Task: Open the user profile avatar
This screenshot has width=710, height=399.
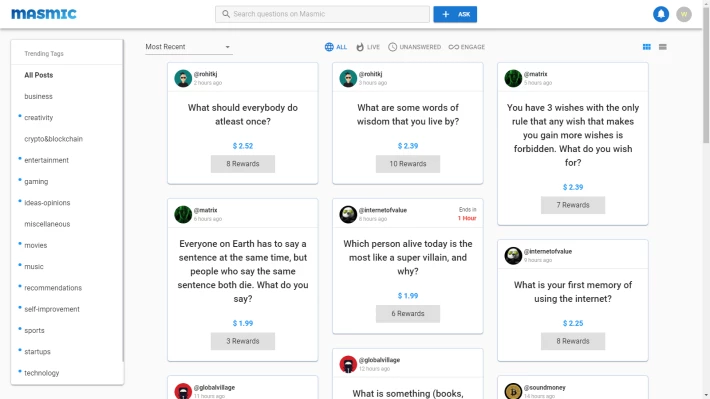Action: (684, 14)
